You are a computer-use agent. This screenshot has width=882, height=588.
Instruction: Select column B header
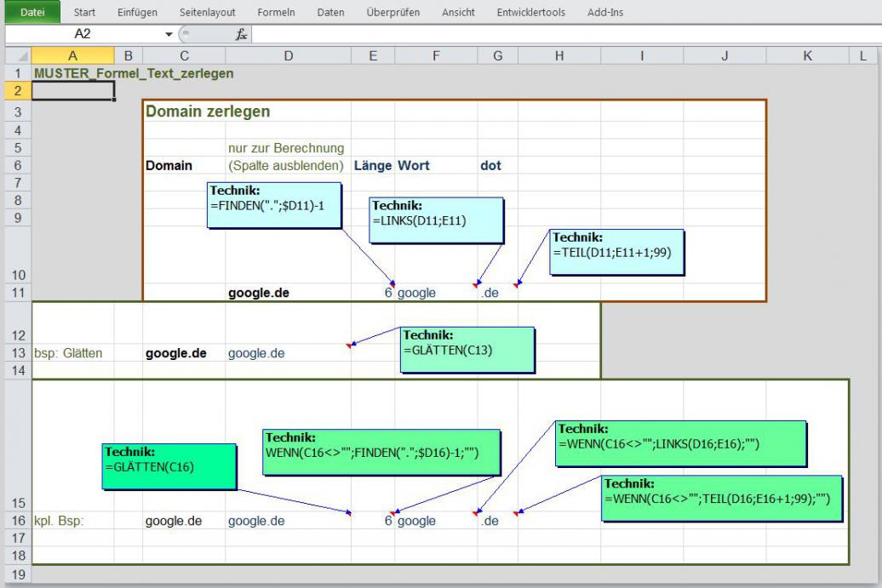[x=129, y=55]
